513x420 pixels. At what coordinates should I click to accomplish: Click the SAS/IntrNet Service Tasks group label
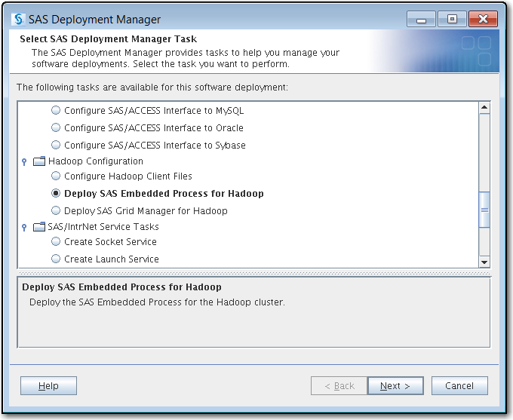click(103, 227)
